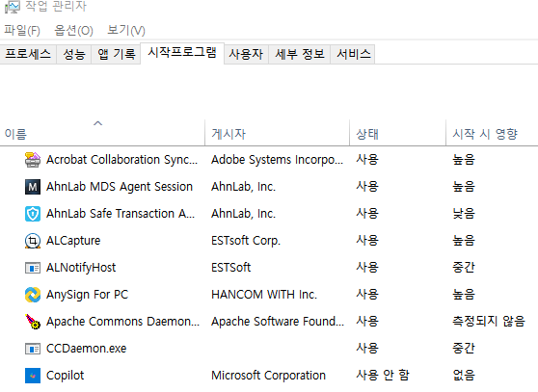The width and height of the screenshot is (538, 392).
Task: Click publisher ESTSoft in ALNotifyHost row
Action: point(230,268)
